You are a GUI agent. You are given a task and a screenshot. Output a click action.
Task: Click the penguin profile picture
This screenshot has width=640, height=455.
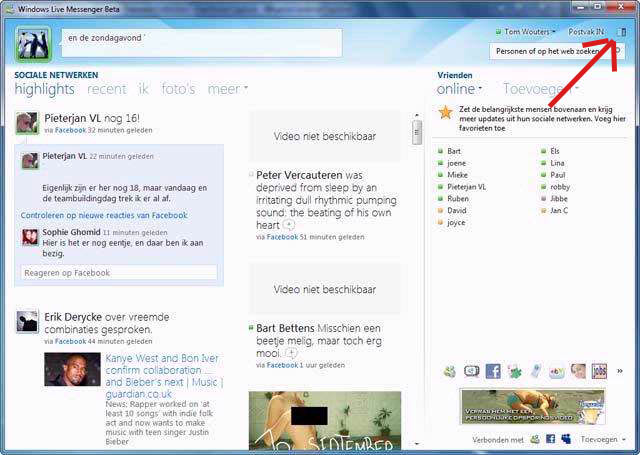point(33,44)
